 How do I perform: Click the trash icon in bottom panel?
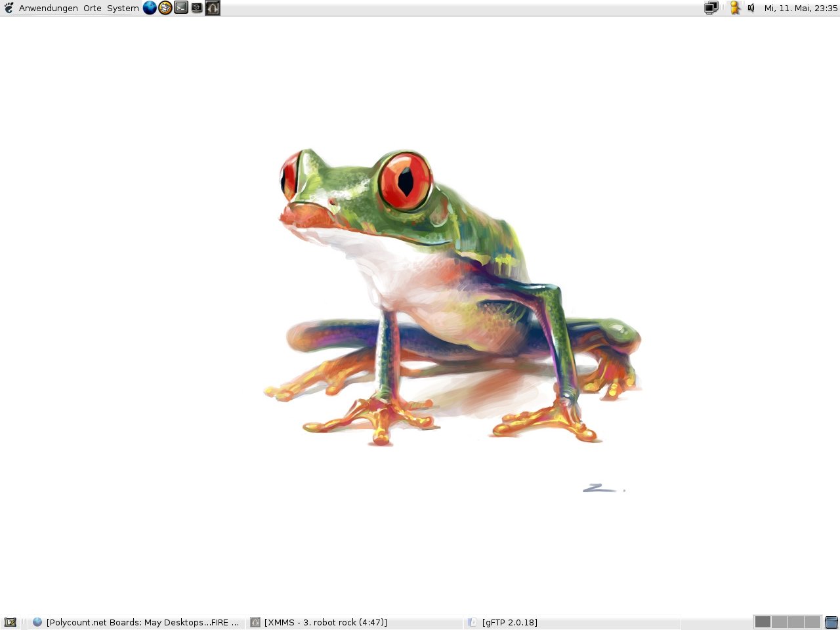tap(831, 622)
